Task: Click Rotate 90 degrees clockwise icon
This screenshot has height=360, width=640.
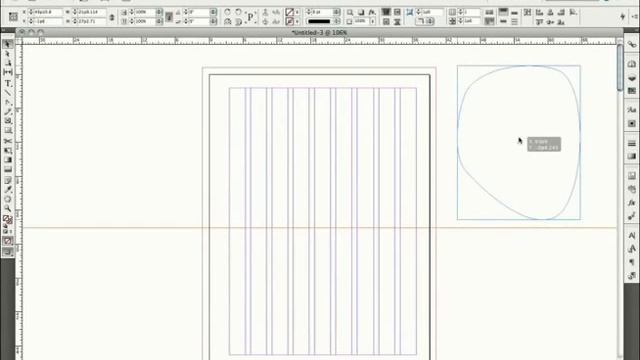Action: coord(227,12)
